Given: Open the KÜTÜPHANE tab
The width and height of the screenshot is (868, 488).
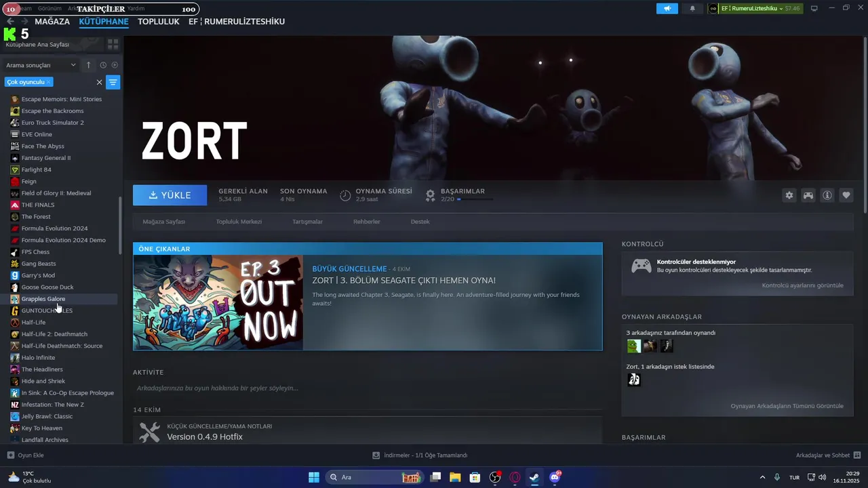Looking at the screenshot, I should pos(104,22).
